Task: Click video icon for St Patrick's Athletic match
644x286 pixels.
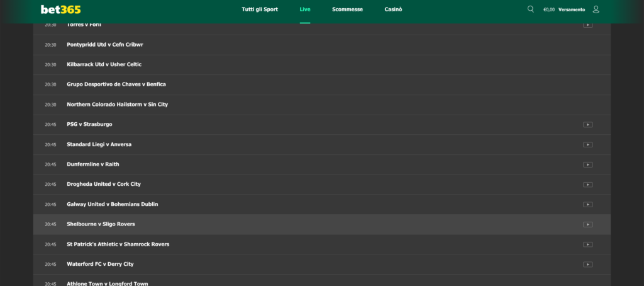Action: (x=587, y=244)
